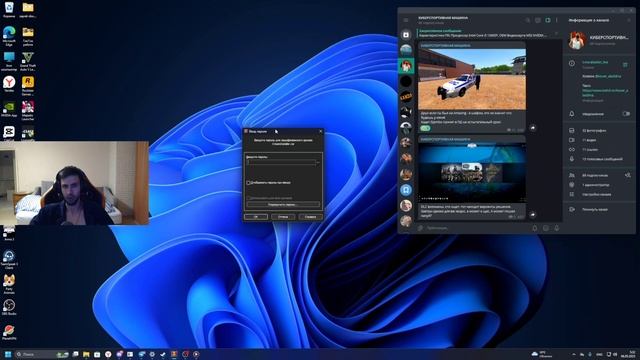Open the police car image post
This screenshot has width=640, height=360.
coord(472,79)
